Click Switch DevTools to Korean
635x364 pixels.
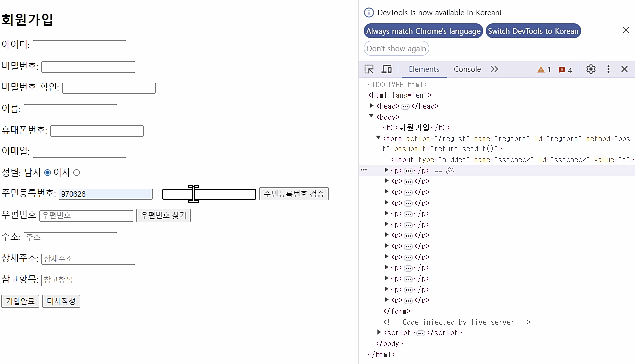pyautogui.click(x=533, y=31)
